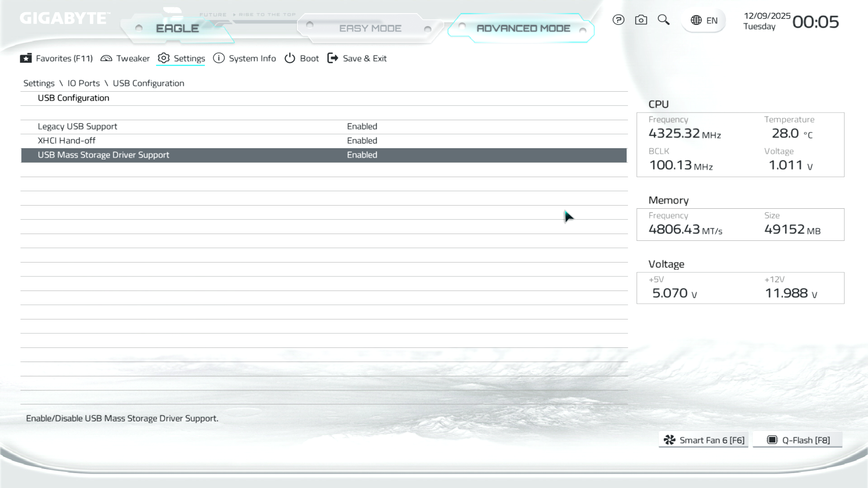Image resolution: width=868 pixels, height=488 pixels.
Task: Select the Legacy USB Support row label
Action: coord(77,127)
